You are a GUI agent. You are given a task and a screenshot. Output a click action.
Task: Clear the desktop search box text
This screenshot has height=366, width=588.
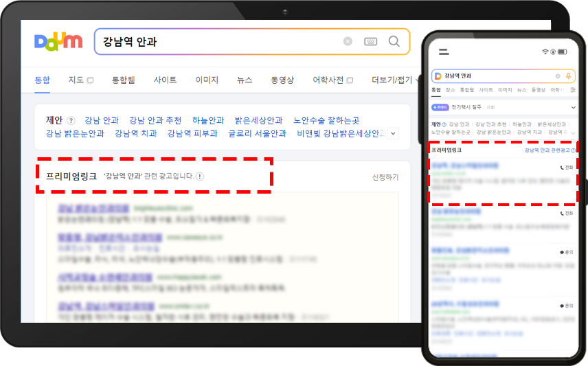click(x=348, y=41)
